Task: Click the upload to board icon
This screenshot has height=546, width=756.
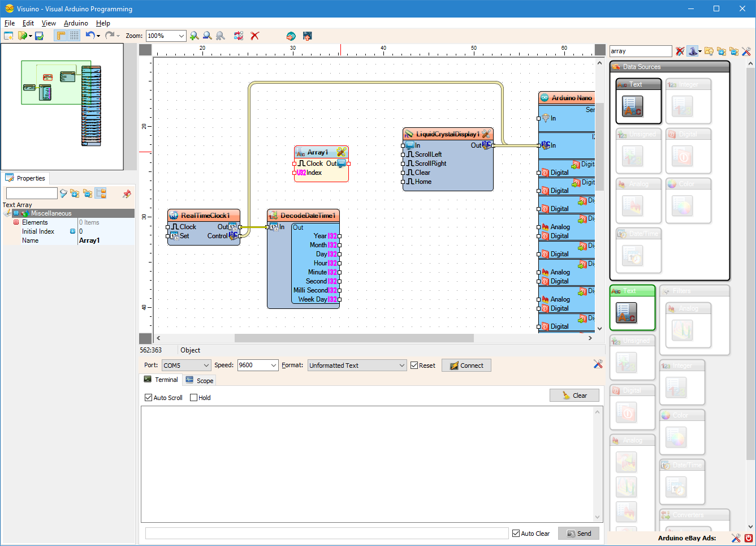Action: (x=307, y=36)
